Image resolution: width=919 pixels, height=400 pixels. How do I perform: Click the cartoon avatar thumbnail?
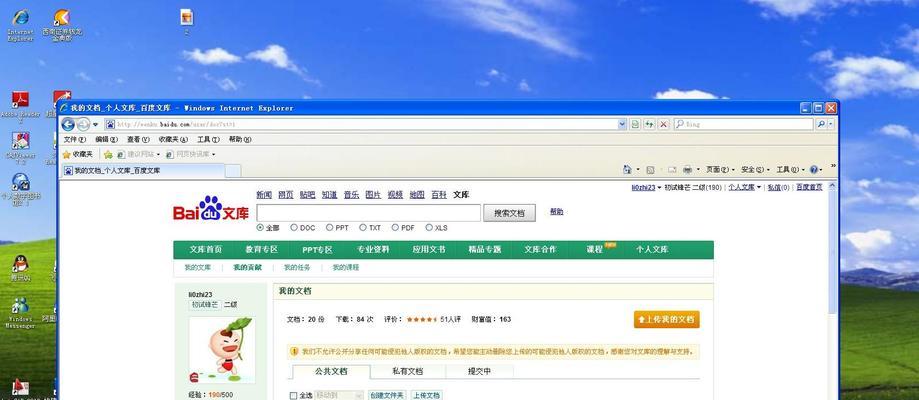coord(222,350)
